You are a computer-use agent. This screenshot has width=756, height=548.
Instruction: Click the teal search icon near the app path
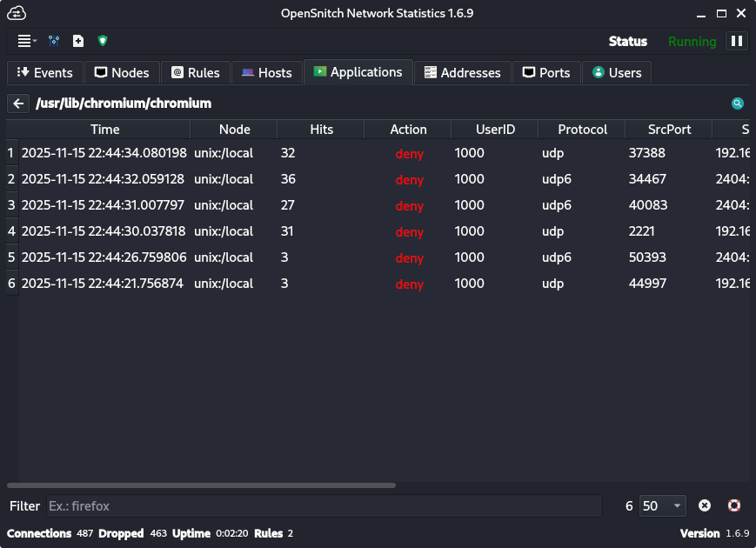click(738, 104)
